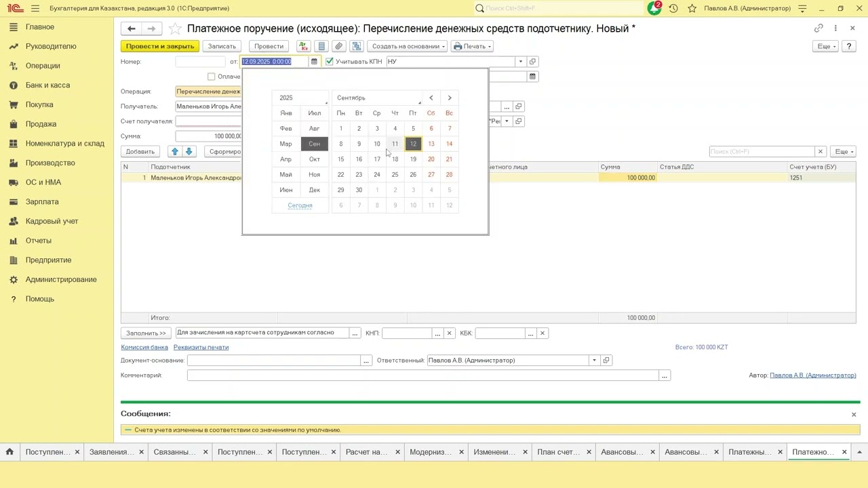Clear the table search field

(x=821, y=152)
